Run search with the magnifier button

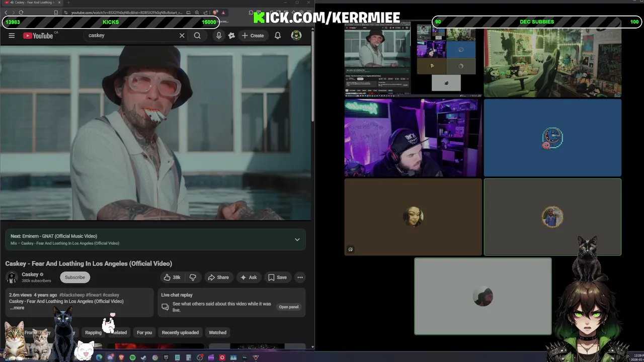point(197,36)
